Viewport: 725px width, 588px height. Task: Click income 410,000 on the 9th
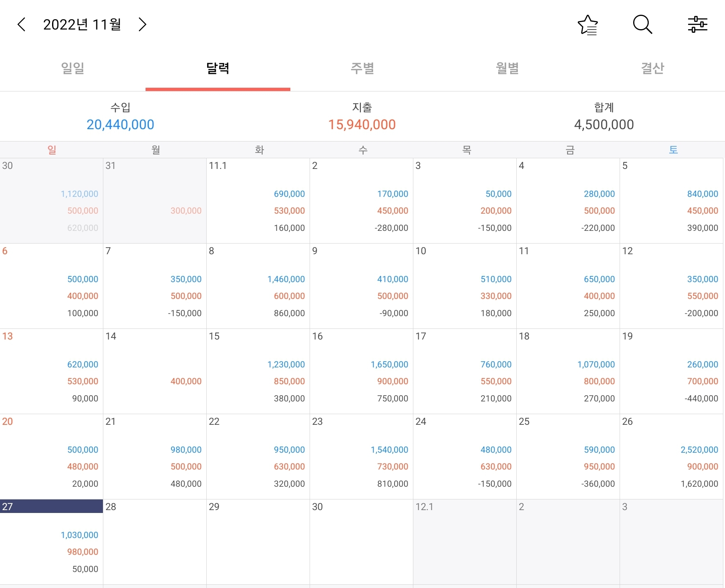point(393,279)
